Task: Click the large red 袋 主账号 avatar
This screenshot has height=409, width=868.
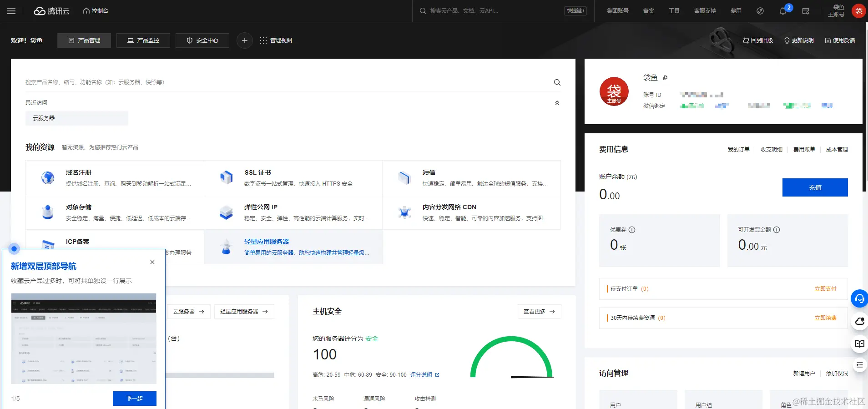Action: [614, 91]
